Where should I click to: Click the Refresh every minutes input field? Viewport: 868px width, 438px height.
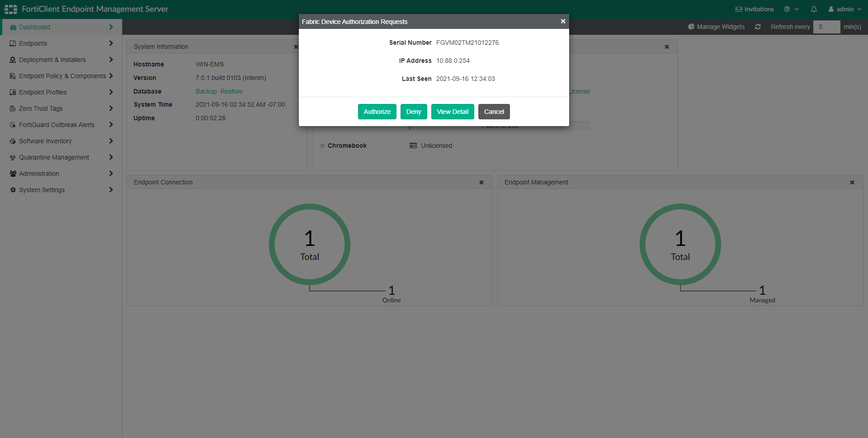pos(826,27)
